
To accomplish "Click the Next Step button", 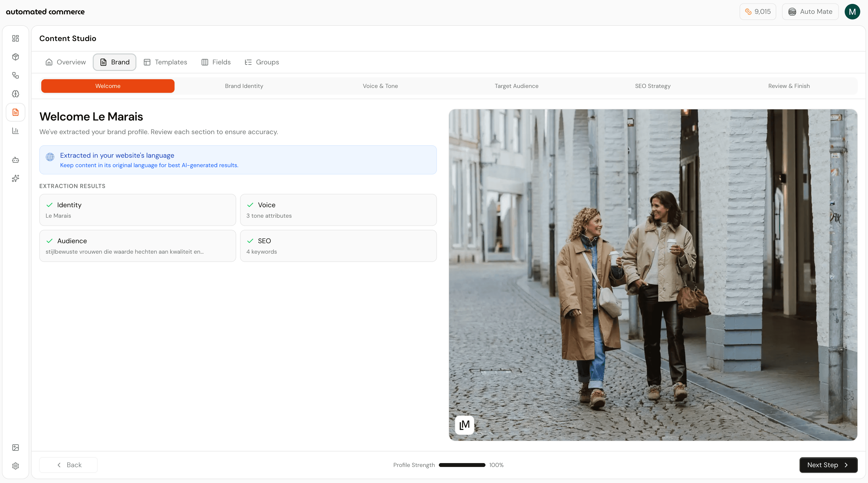I will coord(828,465).
